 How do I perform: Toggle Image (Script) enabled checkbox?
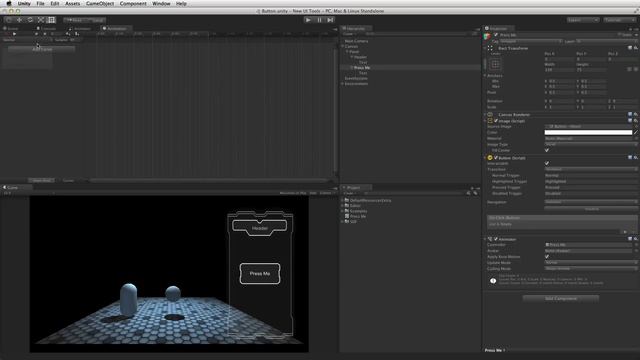click(496, 121)
